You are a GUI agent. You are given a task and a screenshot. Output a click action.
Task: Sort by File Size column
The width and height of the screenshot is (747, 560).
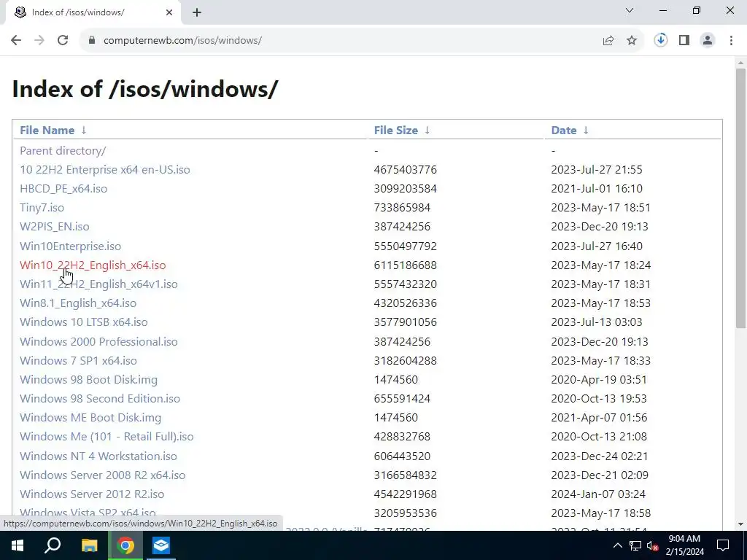[x=396, y=130]
